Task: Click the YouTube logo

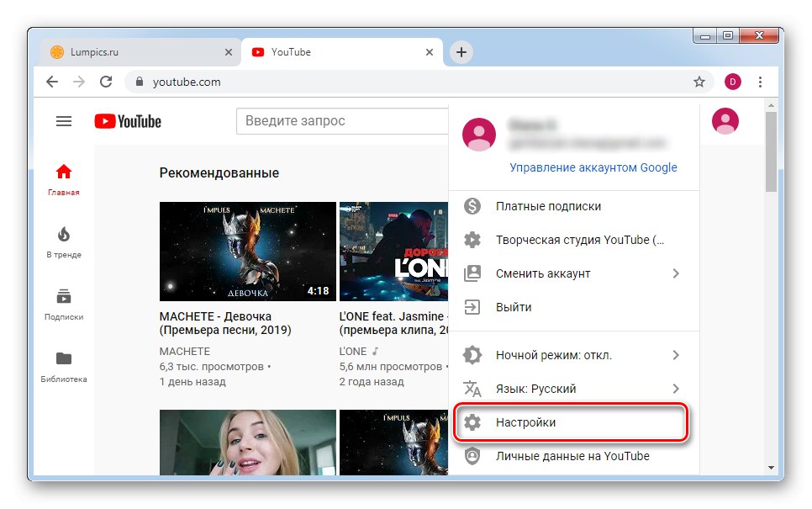Action: click(x=127, y=120)
